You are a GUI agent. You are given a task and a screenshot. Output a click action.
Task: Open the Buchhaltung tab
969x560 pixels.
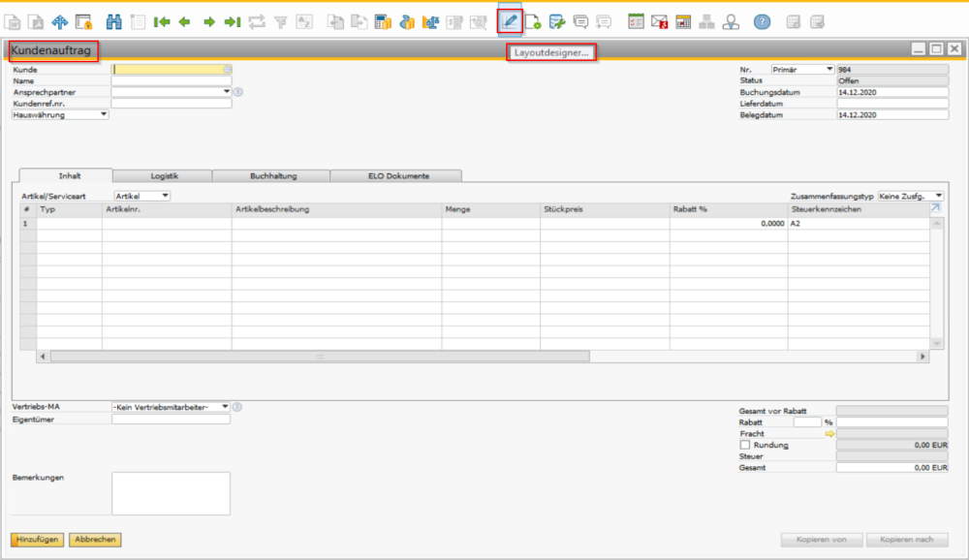(273, 176)
